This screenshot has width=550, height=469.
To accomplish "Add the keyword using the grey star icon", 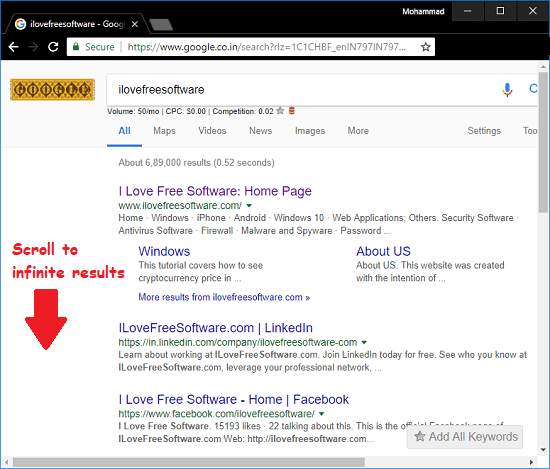I will [x=280, y=111].
